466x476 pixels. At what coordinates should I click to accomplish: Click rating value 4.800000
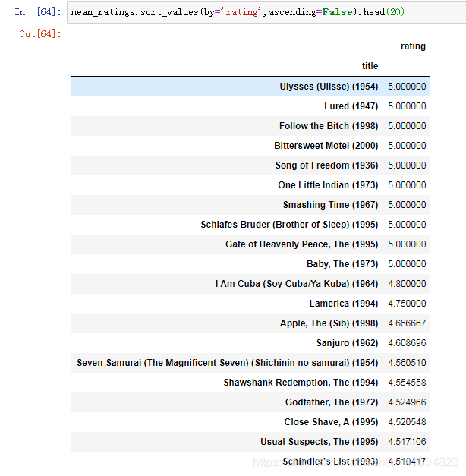407,284
